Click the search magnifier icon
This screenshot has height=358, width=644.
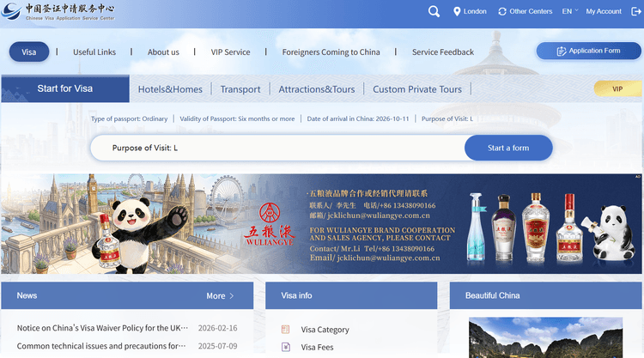click(434, 11)
